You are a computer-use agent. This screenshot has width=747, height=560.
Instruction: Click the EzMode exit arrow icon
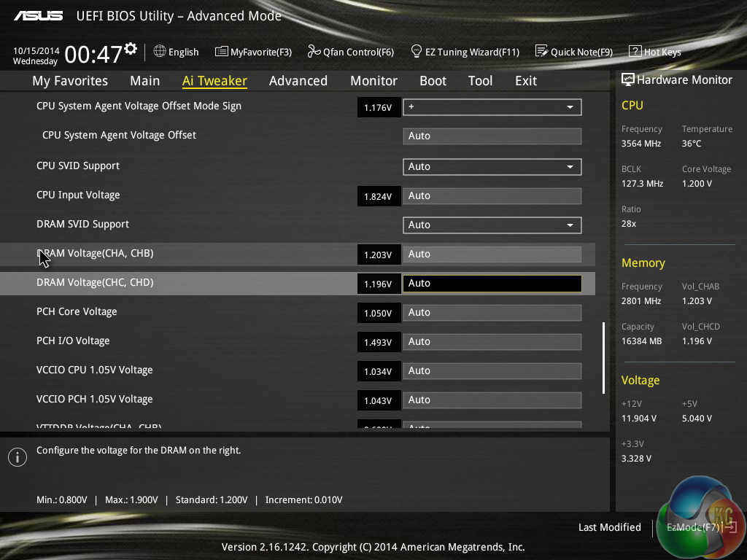(731, 527)
